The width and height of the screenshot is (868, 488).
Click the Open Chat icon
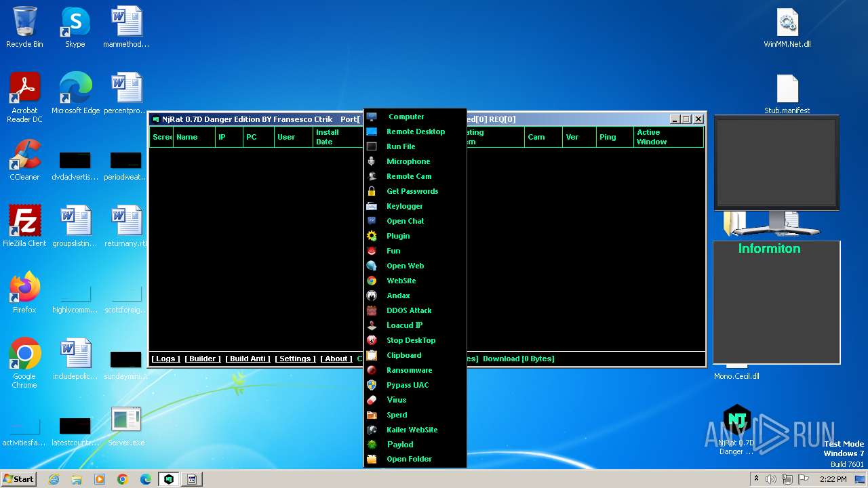[372, 221]
